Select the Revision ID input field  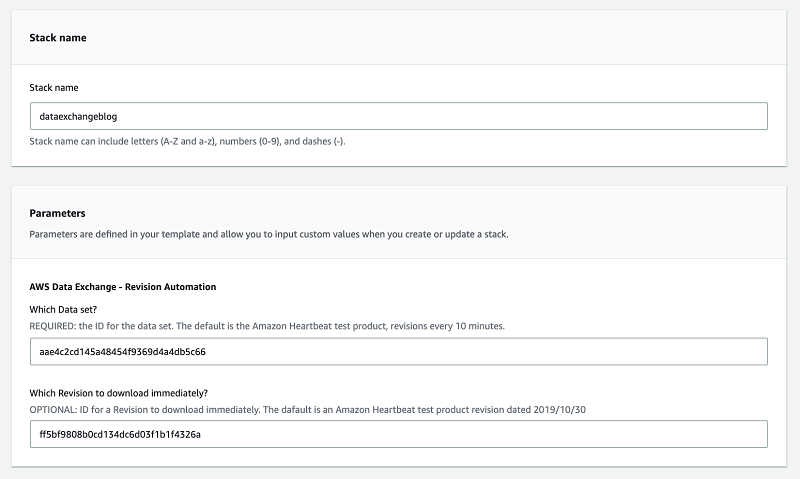pos(398,434)
